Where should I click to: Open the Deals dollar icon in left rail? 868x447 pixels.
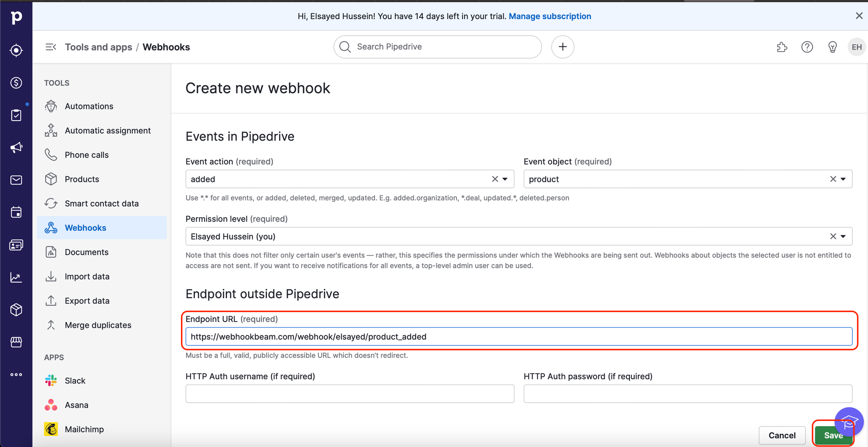click(x=16, y=82)
